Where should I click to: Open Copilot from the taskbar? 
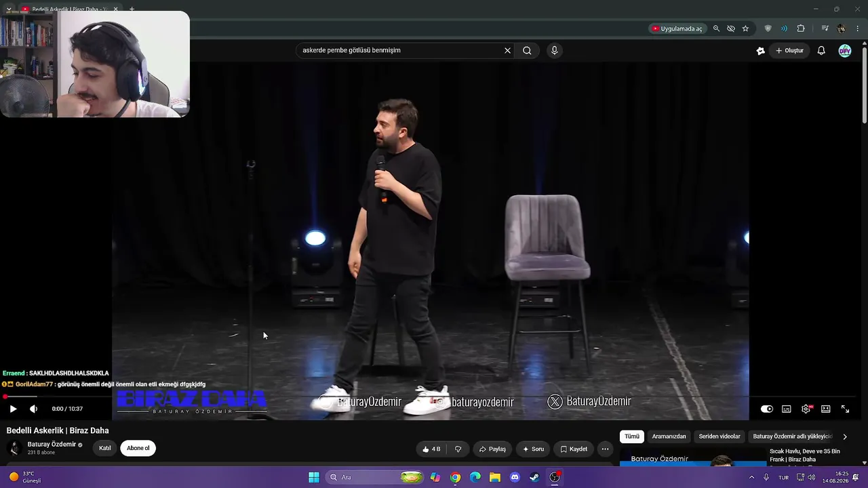(435, 477)
